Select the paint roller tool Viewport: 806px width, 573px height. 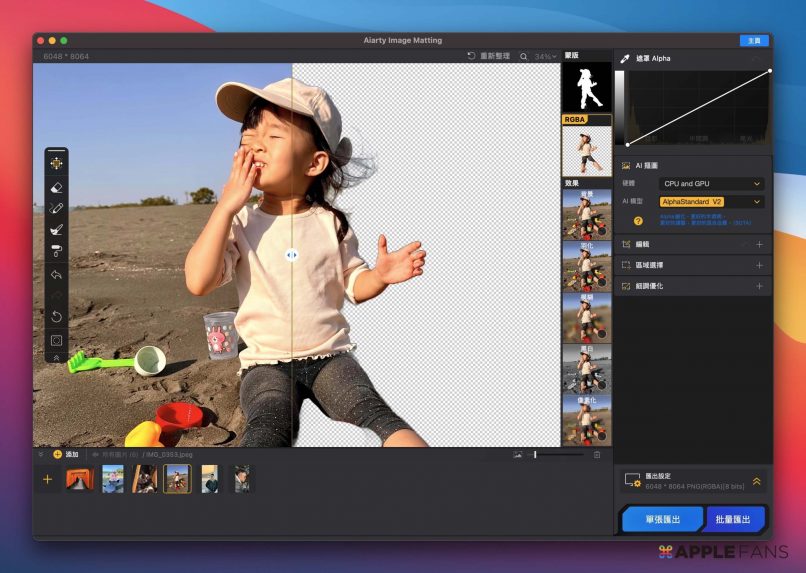click(x=56, y=251)
